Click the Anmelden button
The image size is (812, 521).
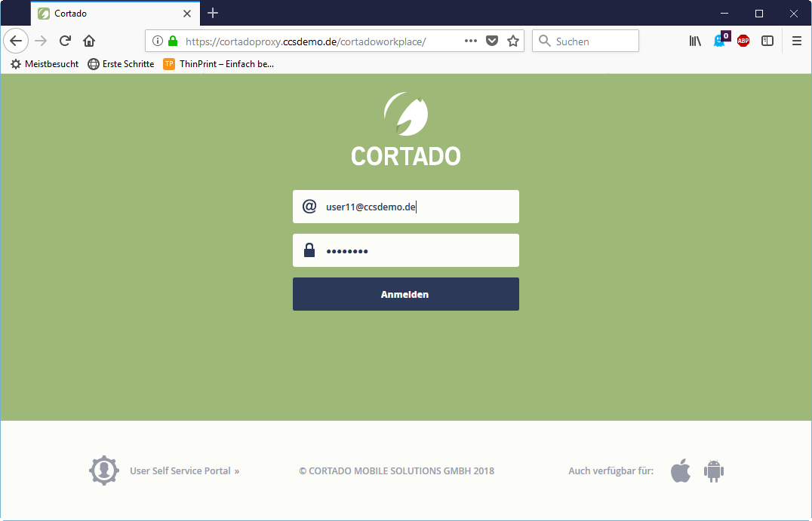405,294
